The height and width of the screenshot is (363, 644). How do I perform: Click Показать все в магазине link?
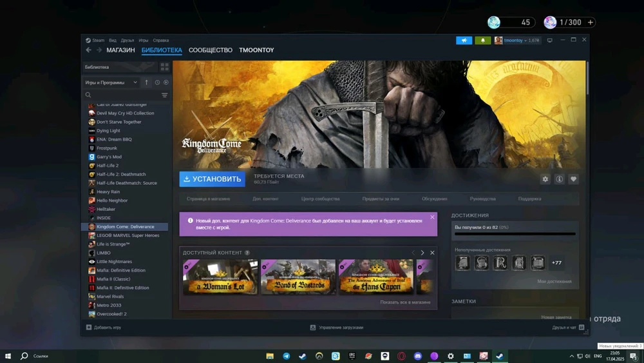[x=405, y=302]
